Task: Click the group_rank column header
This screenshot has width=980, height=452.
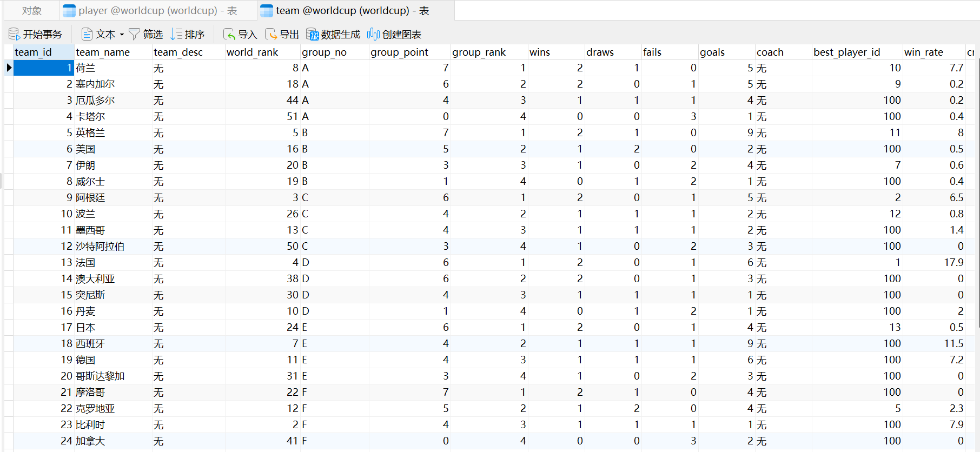Action: pos(489,52)
